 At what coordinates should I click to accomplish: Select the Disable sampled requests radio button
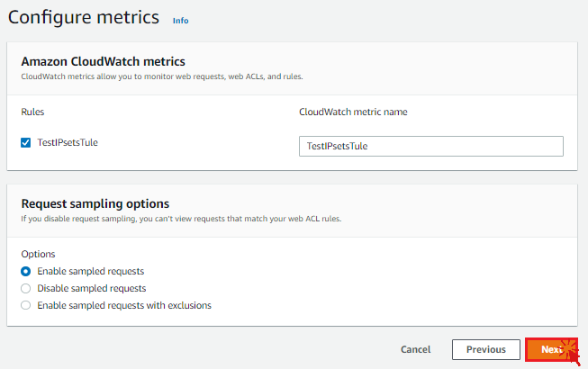point(26,288)
